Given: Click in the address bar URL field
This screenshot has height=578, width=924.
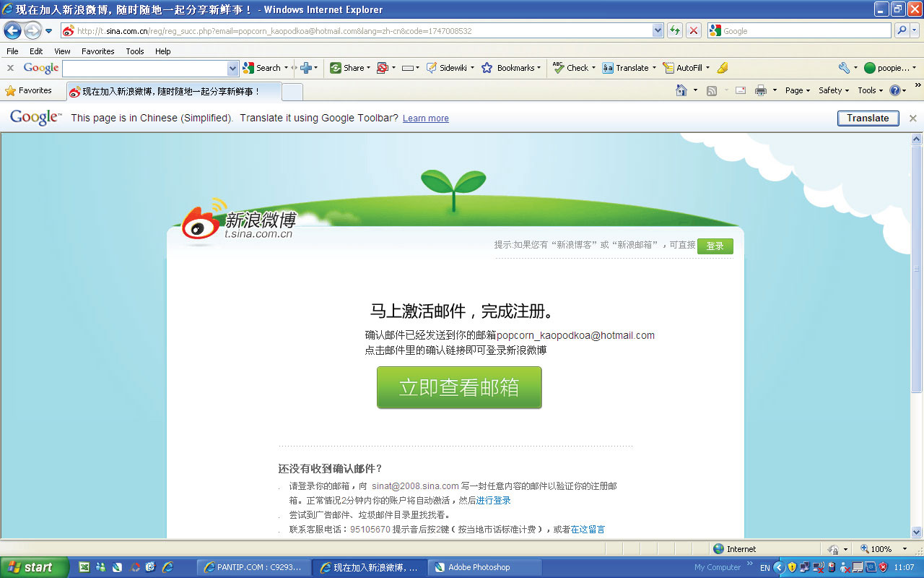Looking at the screenshot, I should pyautogui.click(x=357, y=31).
